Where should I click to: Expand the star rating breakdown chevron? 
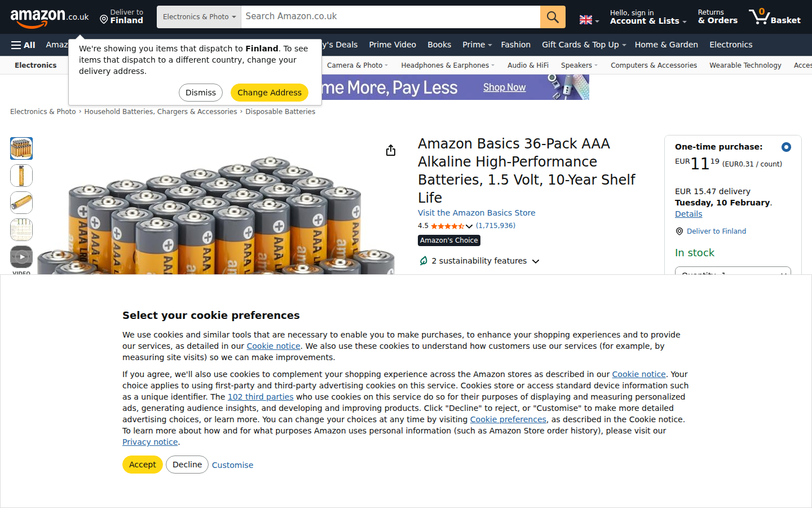click(469, 226)
